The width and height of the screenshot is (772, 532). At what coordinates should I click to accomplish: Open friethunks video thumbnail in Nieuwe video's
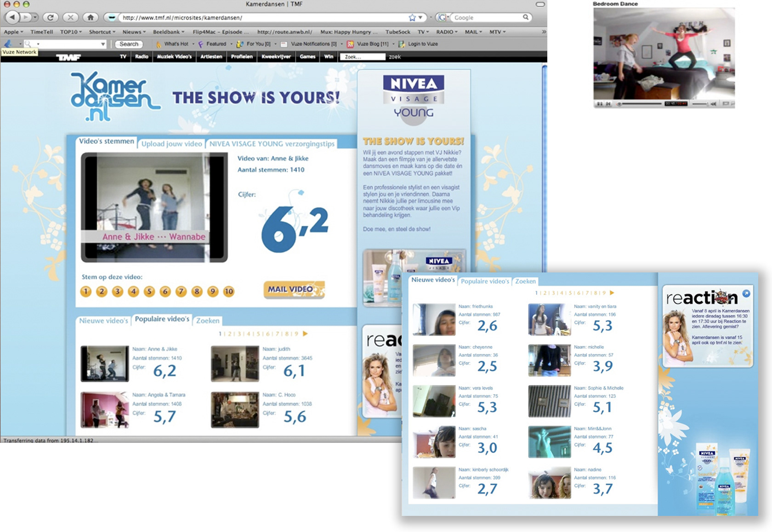(x=434, y=319)
